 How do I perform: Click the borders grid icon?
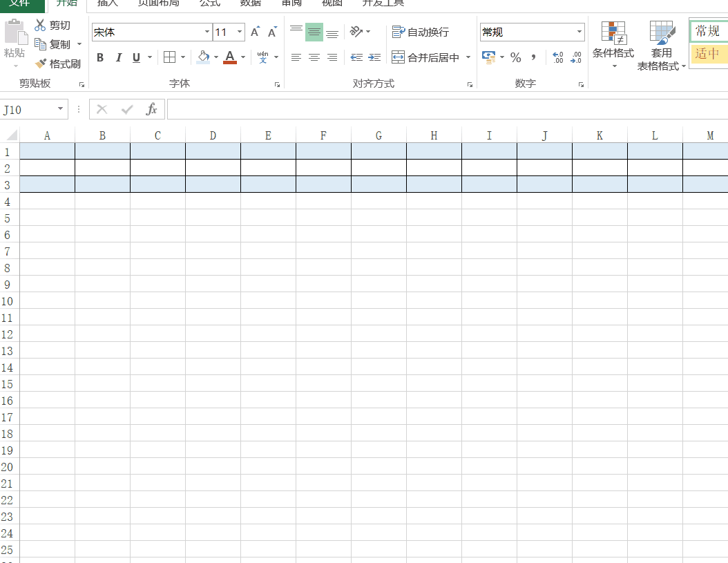(x=169, y=57)
